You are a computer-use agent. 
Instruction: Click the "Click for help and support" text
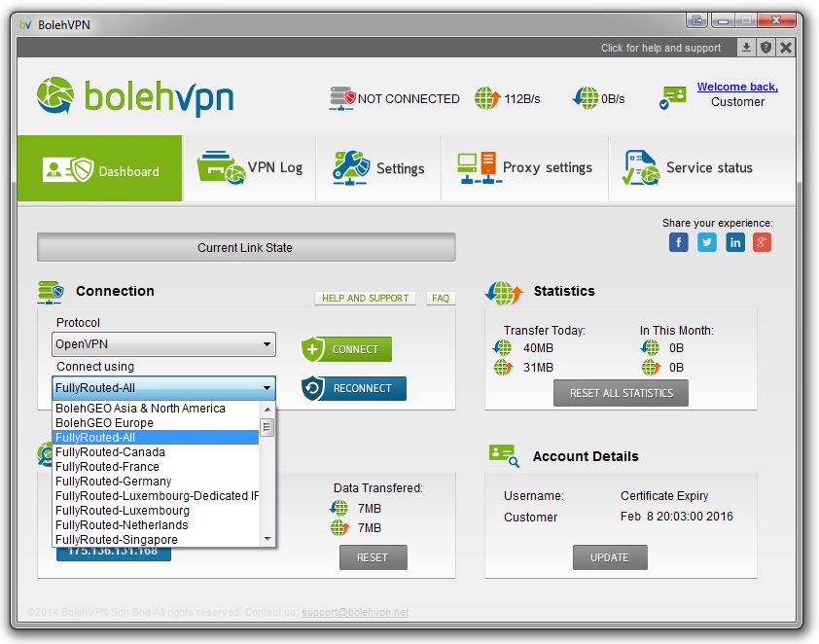tap(660, 48)
